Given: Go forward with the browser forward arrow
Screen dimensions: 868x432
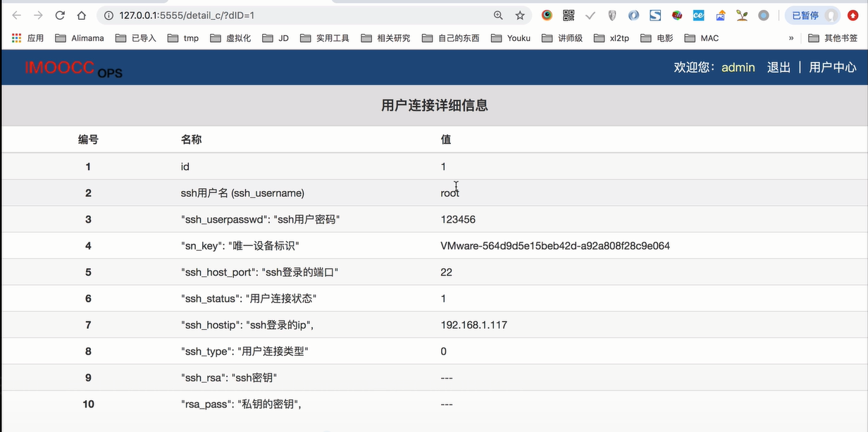Looking at the screenshot, I should [x=38, y=15].
